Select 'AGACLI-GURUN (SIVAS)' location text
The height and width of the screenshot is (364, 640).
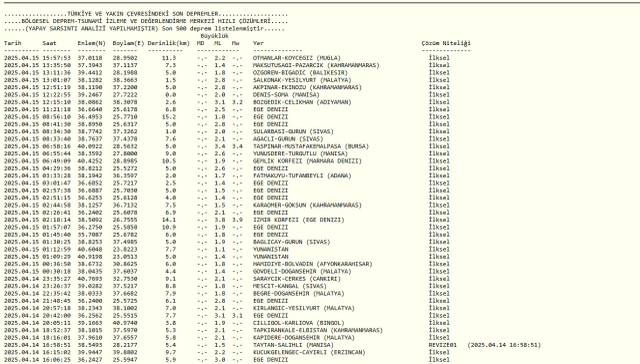click(x=288, y=139)
